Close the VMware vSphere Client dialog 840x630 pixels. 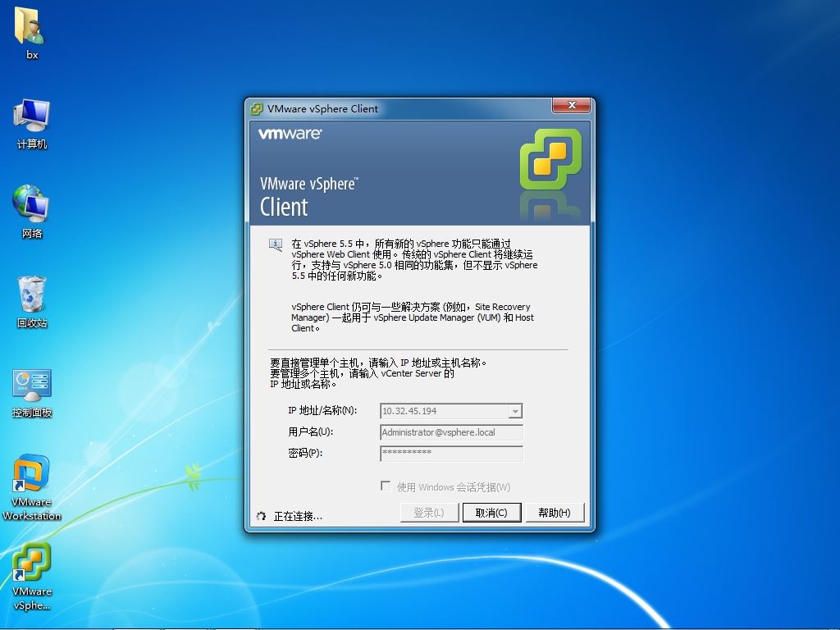click(x=572, y=106)
